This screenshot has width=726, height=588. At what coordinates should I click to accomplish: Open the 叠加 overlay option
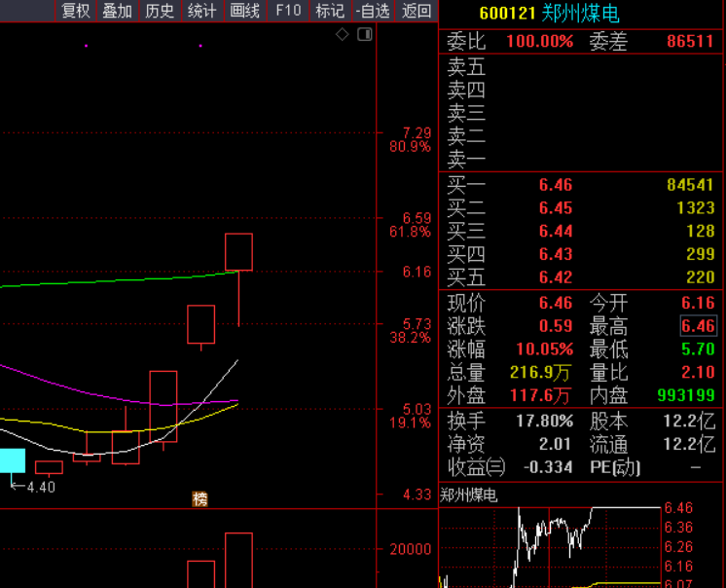point(118,11)
